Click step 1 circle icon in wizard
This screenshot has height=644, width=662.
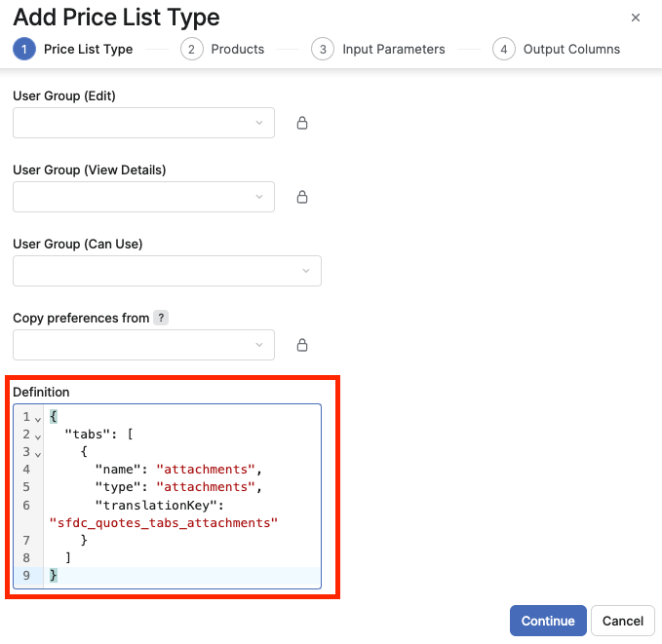tap(24, 50)
